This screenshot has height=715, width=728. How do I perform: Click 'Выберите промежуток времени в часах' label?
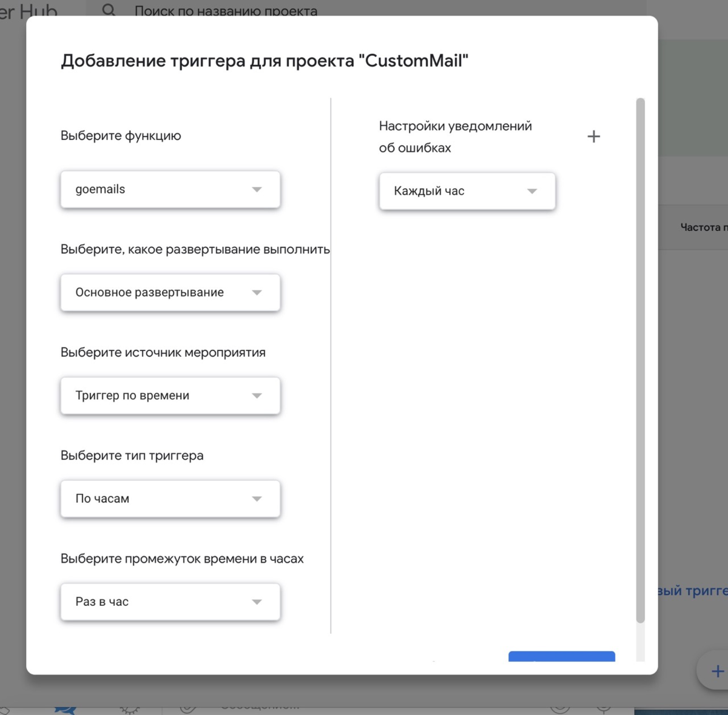[x=182, y=559]
